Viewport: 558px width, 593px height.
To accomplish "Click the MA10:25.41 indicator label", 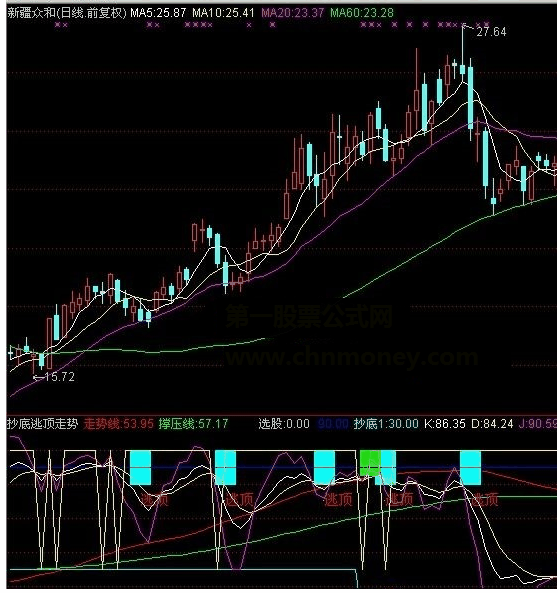I will click(223, 13).
